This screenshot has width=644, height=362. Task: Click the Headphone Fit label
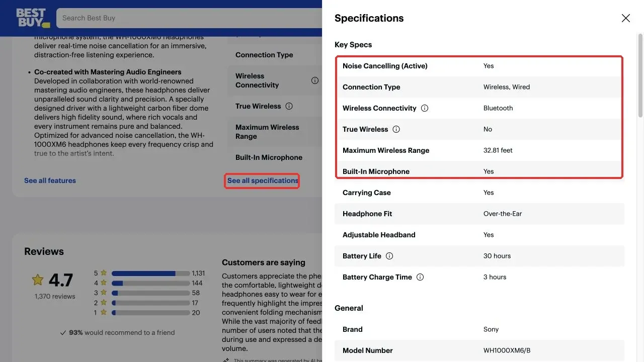point(367,214)
